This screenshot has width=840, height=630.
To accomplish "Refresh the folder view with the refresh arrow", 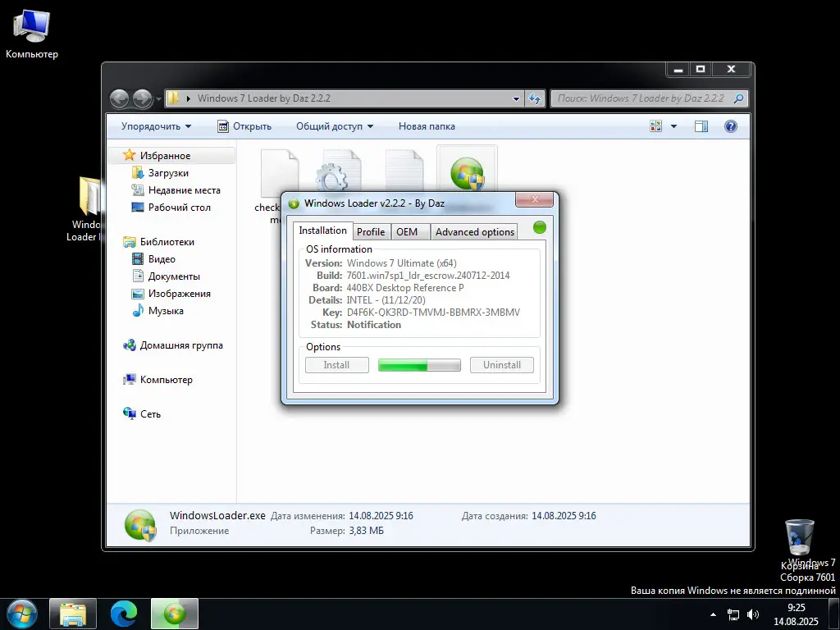I will (534, 98).
